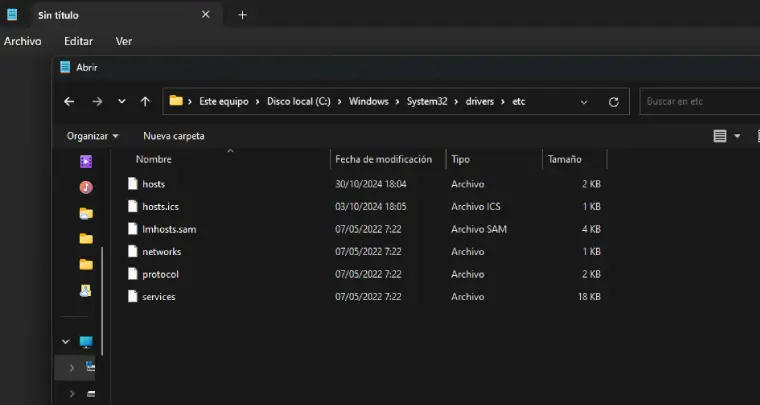Open the Archivo menu
760x405 pixels.
[22, 41]
